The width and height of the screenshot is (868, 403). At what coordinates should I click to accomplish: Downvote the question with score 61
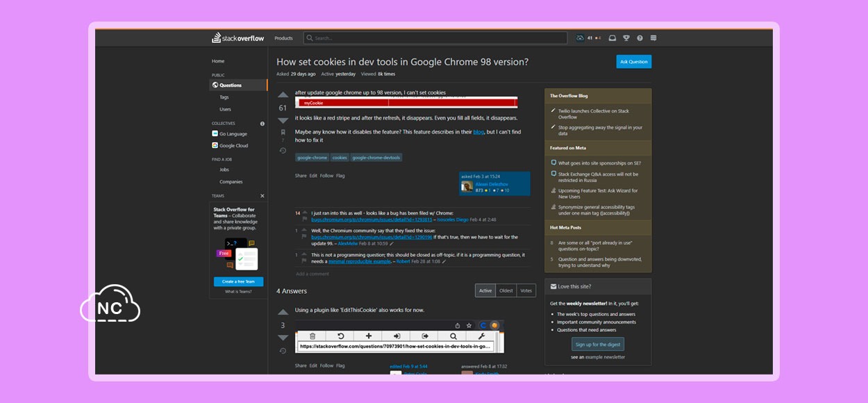click(x=283, y=121)
